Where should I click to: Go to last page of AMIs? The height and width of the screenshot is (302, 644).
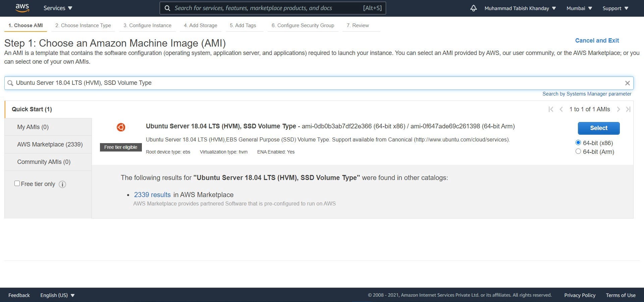pyautogui.click(x=628, y=109)
